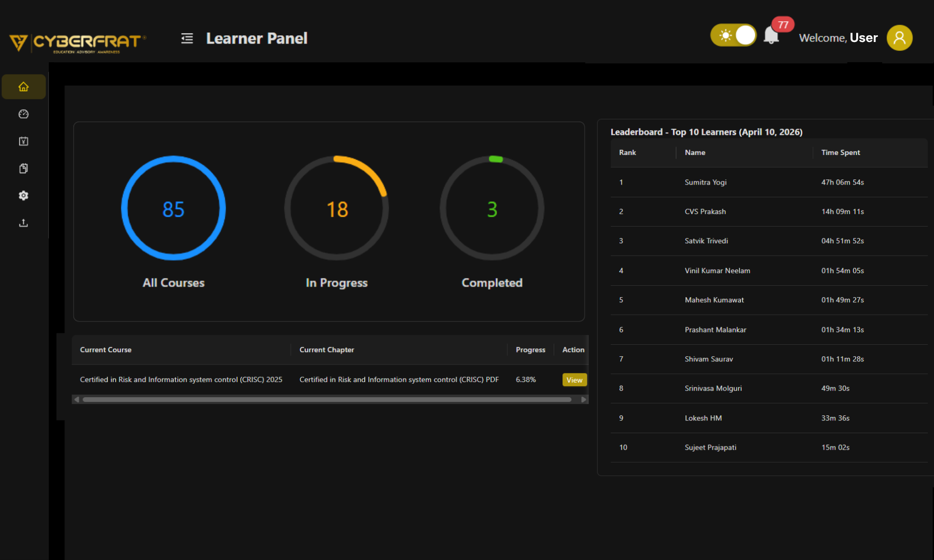Open the notifications bell with 77 badge

pos(771,36)
